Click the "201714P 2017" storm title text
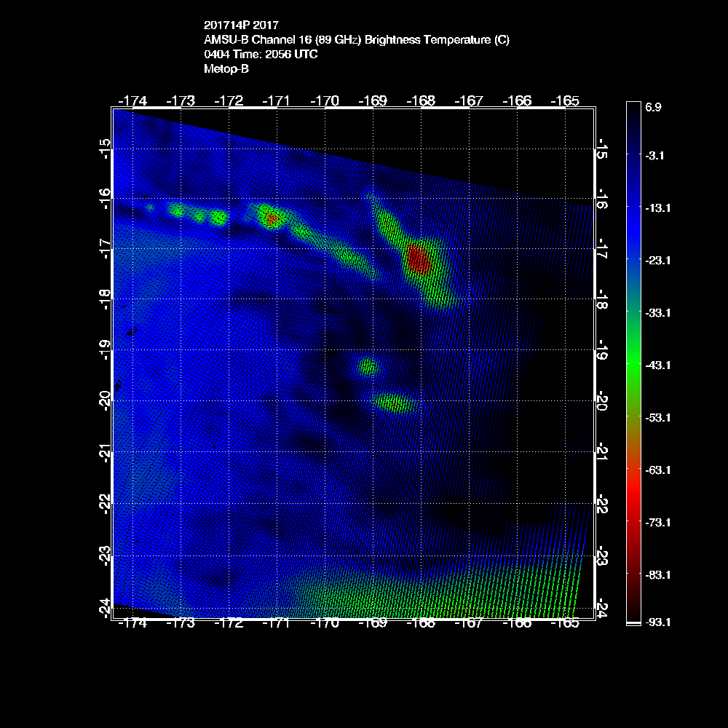 [240, 25]
